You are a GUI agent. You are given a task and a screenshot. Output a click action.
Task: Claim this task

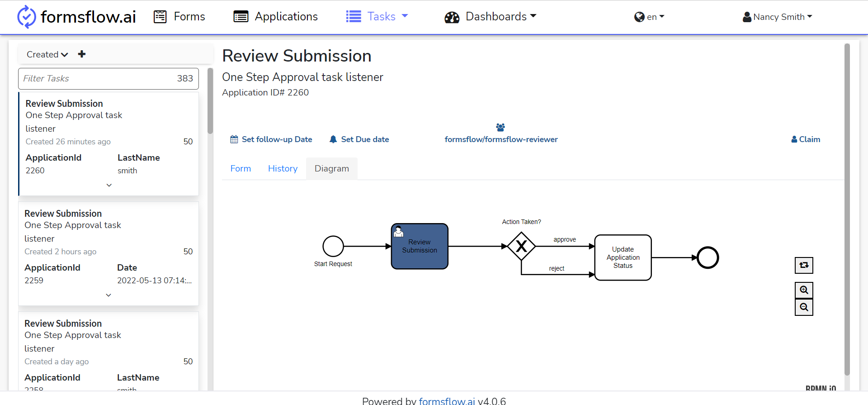806,139
